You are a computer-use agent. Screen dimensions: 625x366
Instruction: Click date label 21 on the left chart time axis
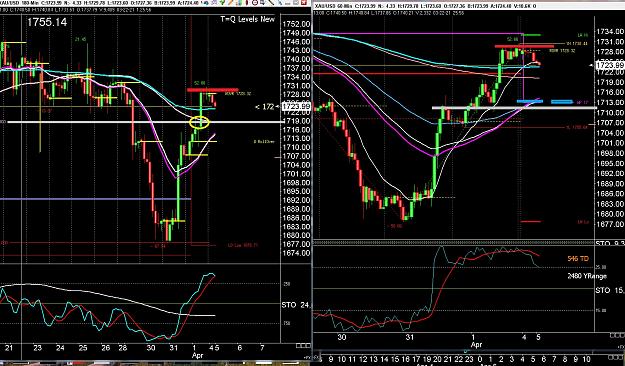[x=8, y=348]
